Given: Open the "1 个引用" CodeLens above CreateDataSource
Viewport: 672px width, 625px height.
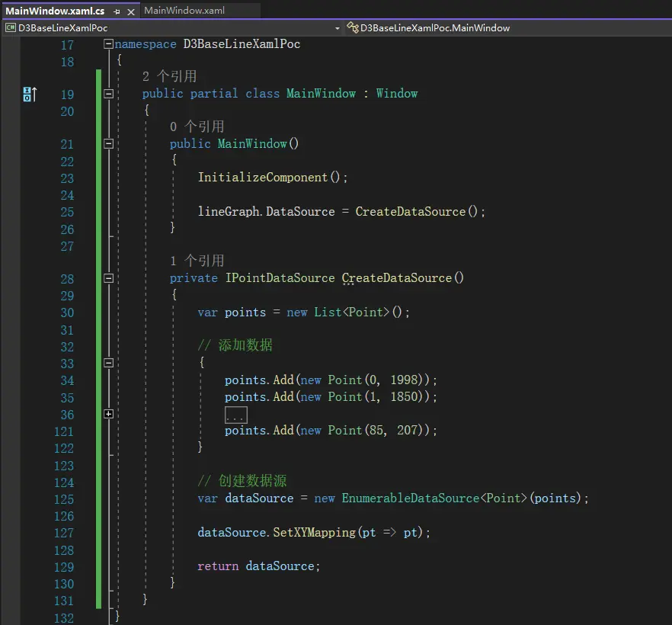Looking at the screenshot, I should coord(197,261).
